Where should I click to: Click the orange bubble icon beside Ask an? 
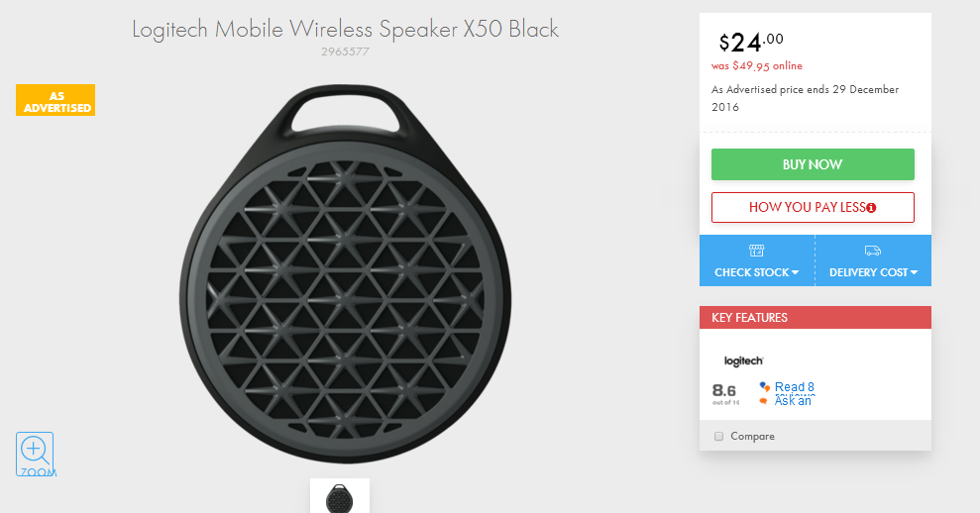click(763, 400)
